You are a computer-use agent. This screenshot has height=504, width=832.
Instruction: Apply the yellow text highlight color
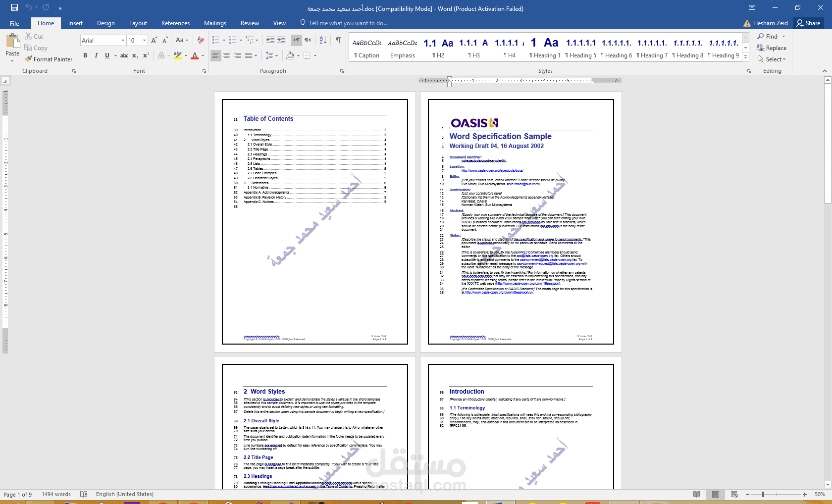click(x=178, y=55)
